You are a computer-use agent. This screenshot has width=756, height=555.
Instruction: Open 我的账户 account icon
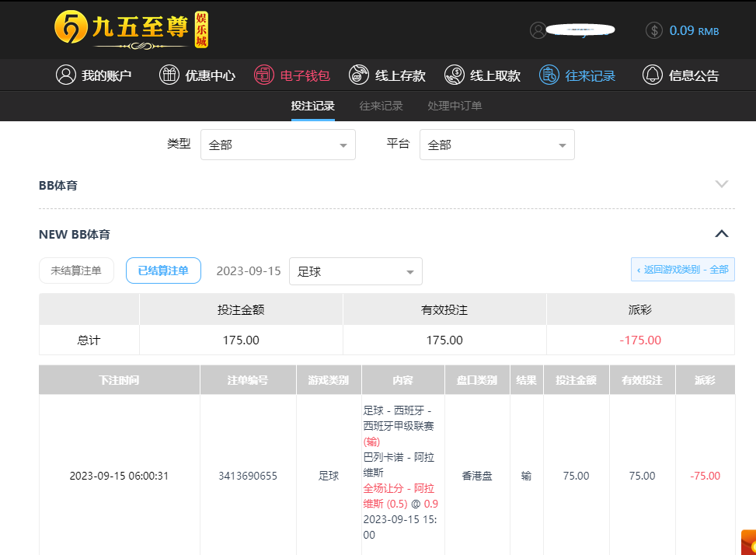pos(66,75)
